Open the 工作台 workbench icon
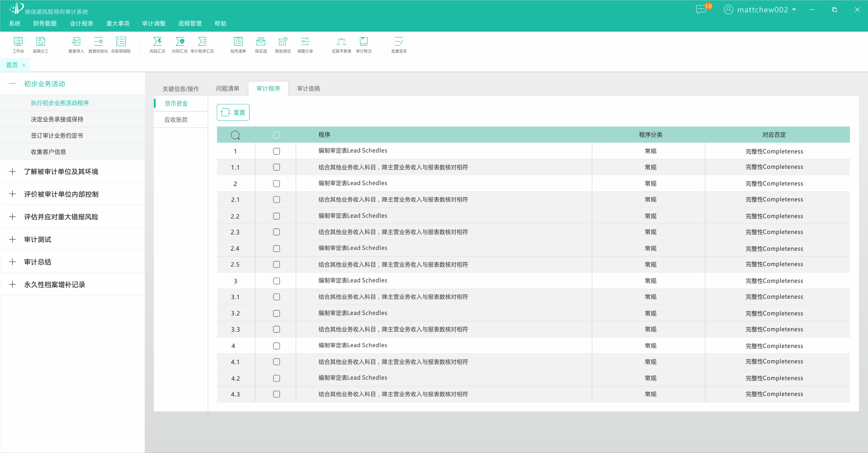Viewport: 868px width, 453px height. (x=18, y=45)
